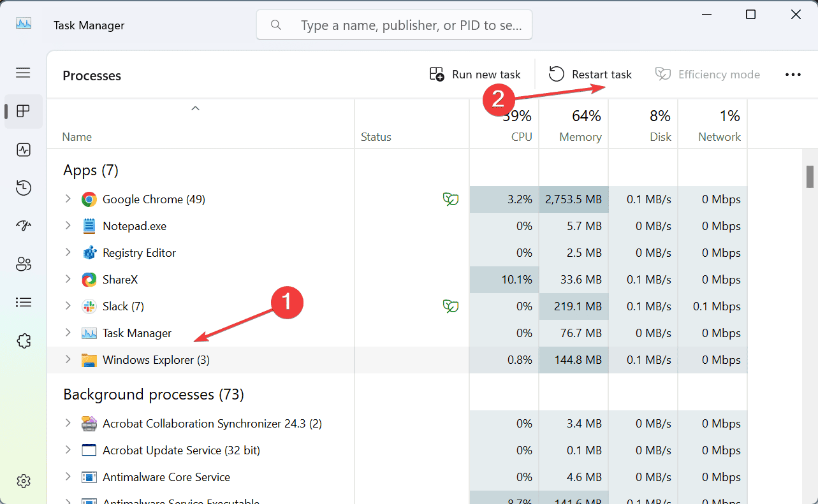Open the Performance page in sidebar
Viewport: 818px width, 504px height.
pos(24,150)
